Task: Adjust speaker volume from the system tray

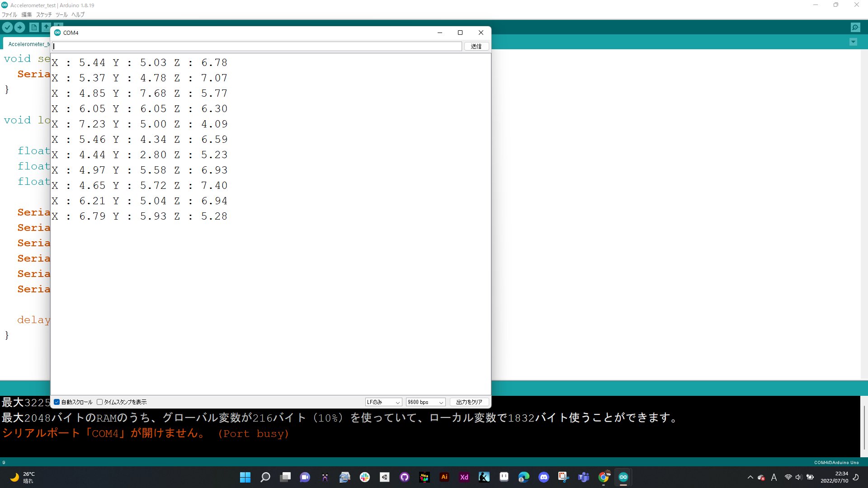Action: pyautogui.click(x=798, y=477)
